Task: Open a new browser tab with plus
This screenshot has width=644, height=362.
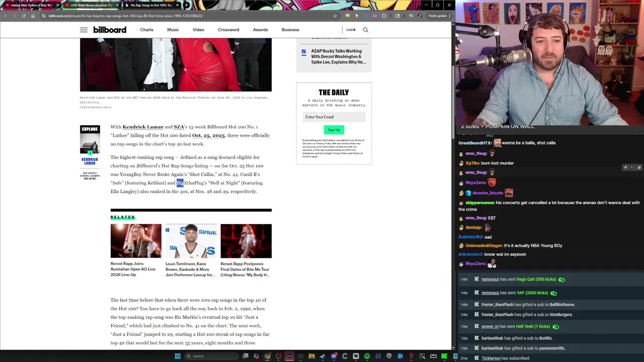Action: click(187, 5)
